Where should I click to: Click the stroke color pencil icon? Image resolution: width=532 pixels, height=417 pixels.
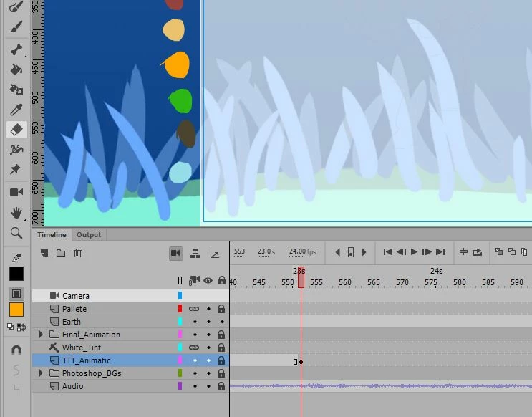[x=16, y=257]
